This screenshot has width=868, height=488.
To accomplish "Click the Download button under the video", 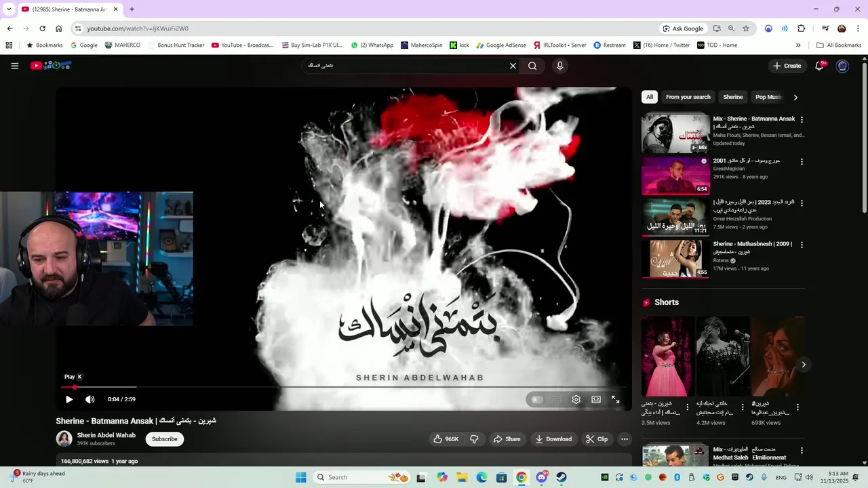I will (x=553, y=439).
